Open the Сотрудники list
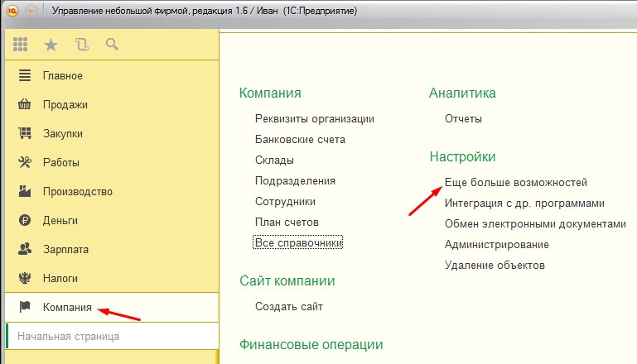 285,202
